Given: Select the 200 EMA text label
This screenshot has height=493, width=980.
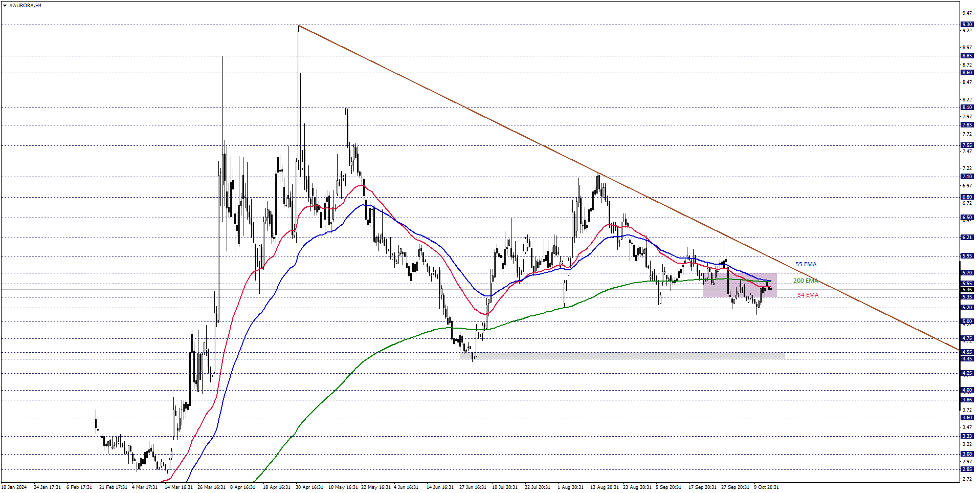Looking at the screenshot, I should [x=806, y=281].
